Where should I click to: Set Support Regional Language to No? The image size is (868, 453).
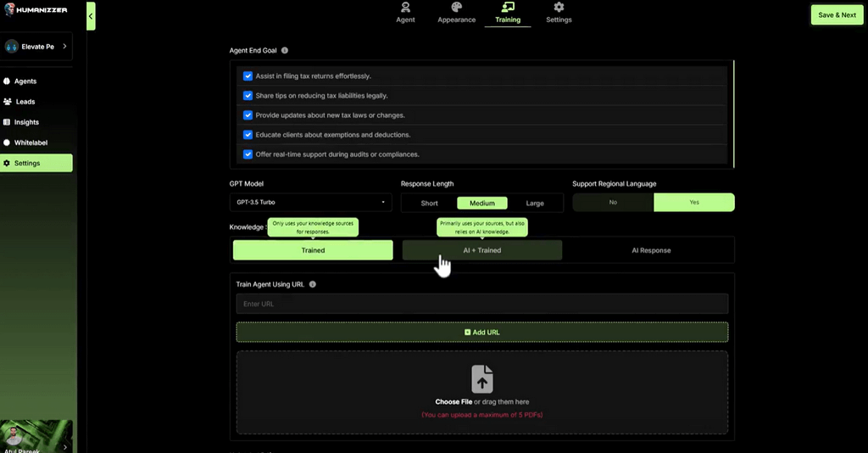pos(613,203)
